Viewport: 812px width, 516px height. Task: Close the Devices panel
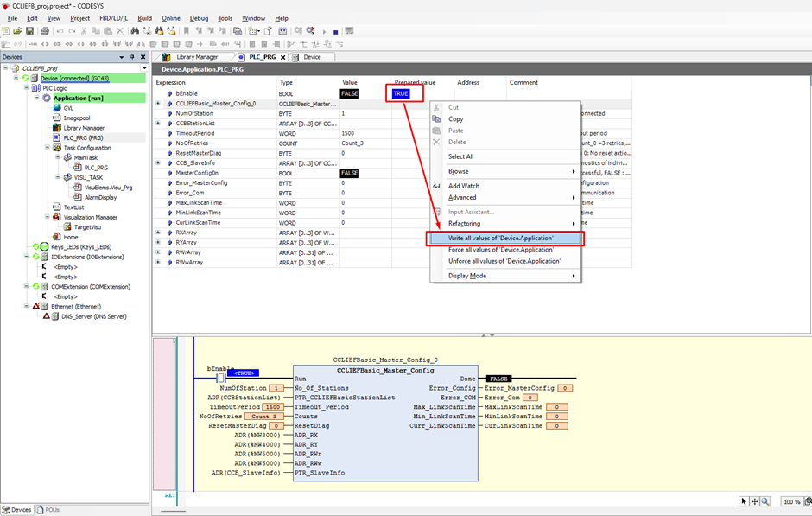pyautogui.click(x=143, y=57)
